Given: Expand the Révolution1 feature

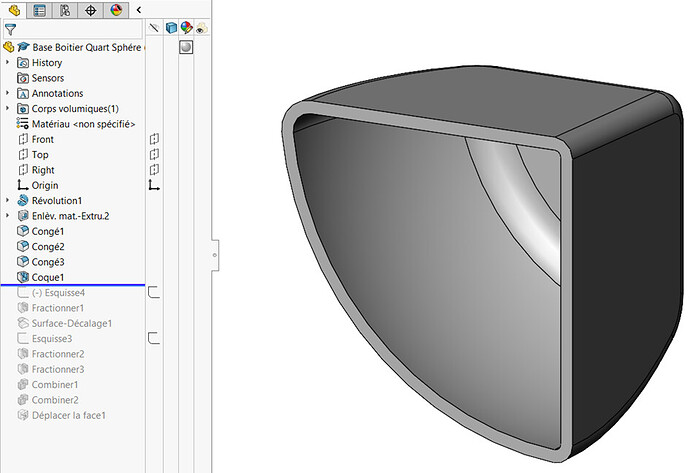Looking at the screenshot, I should (8, 200).
